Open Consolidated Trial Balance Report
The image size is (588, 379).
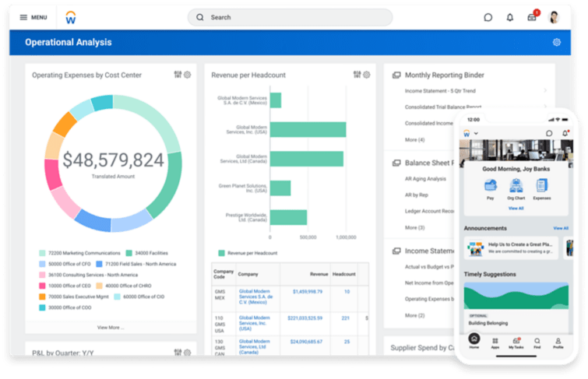click(x=443, y=107)
